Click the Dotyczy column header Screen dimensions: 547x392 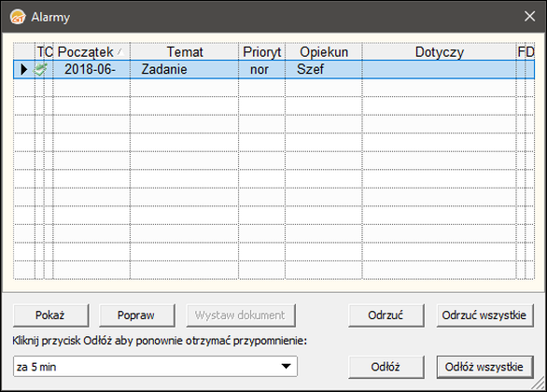point(440,52)
